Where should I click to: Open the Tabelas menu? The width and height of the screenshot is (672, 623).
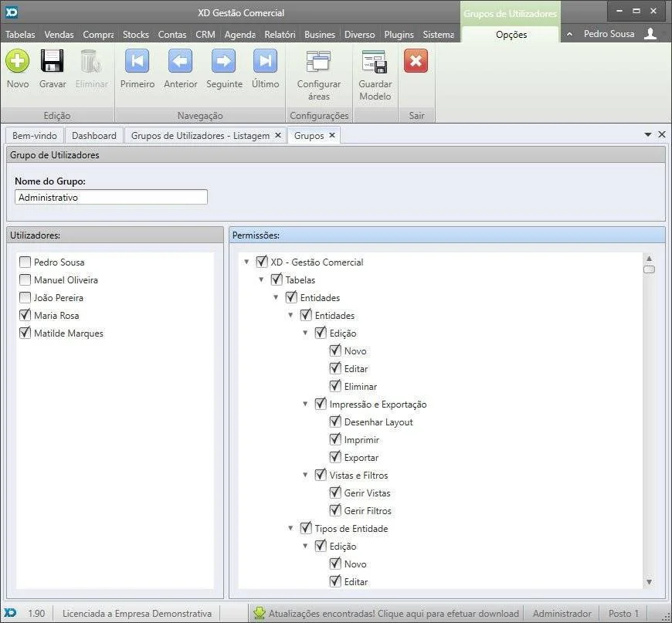[20, 34]
